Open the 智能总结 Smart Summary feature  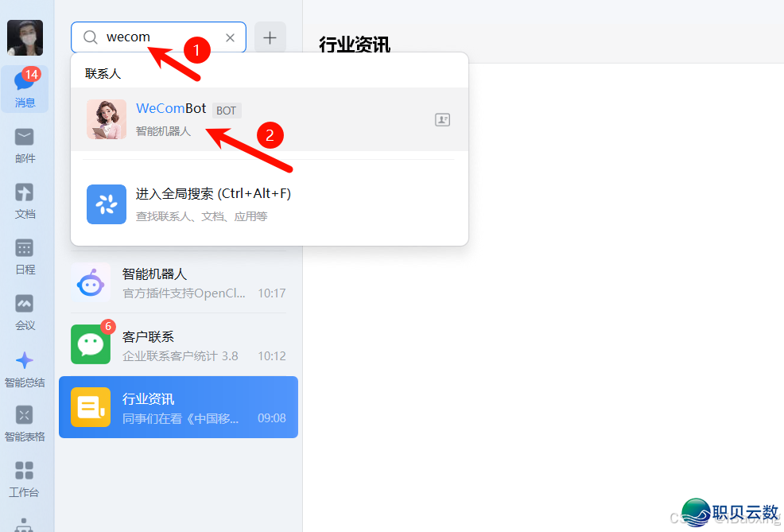(x=25, y=367)
